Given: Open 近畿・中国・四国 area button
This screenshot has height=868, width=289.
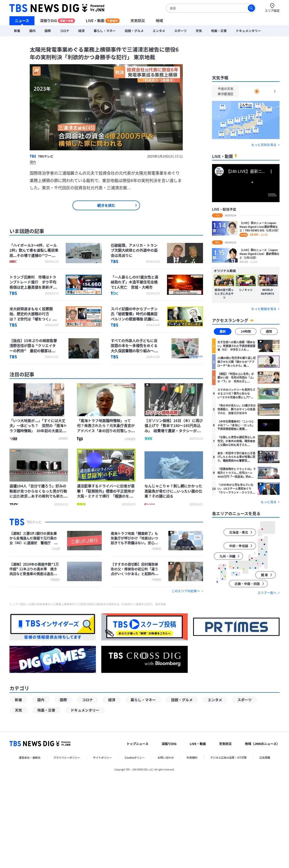Looking at the screenshot, I should 248,584.
